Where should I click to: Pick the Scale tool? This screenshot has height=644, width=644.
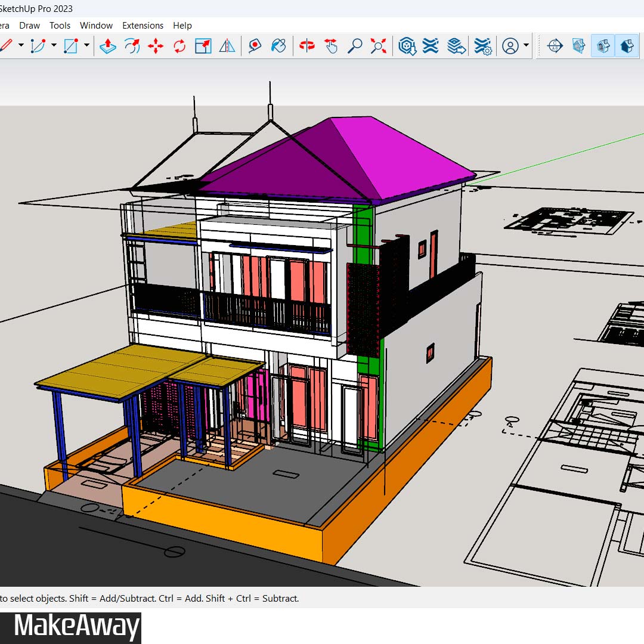click(203, 46)
